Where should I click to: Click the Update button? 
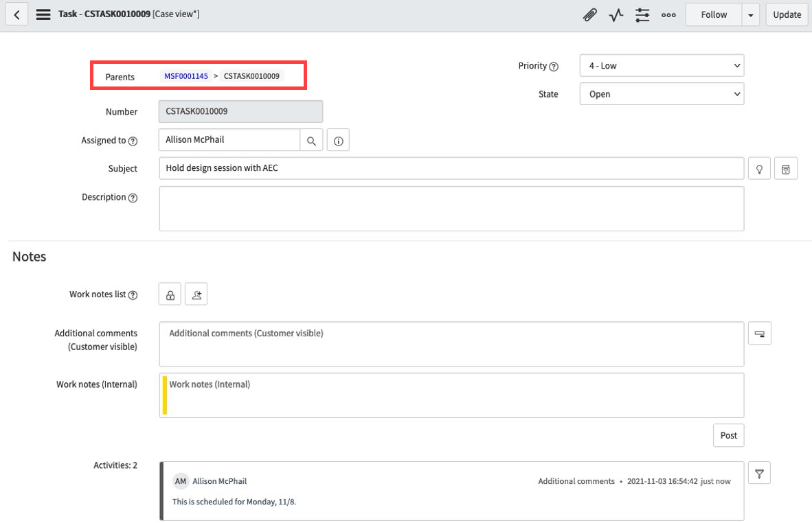tap(787, 15)
